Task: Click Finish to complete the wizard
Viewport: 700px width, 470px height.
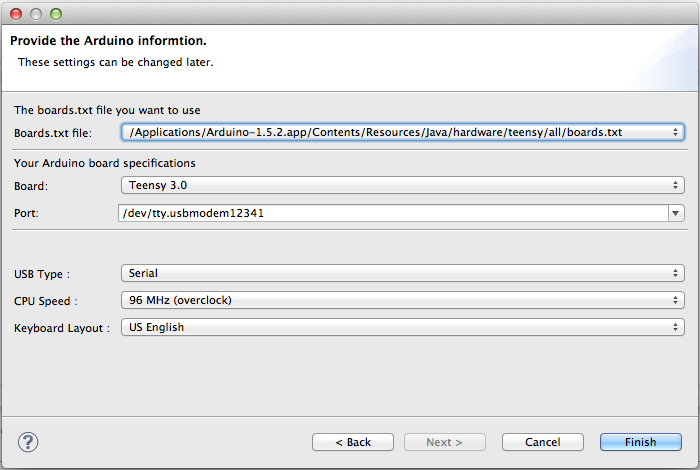Action: tap(641, 442)
